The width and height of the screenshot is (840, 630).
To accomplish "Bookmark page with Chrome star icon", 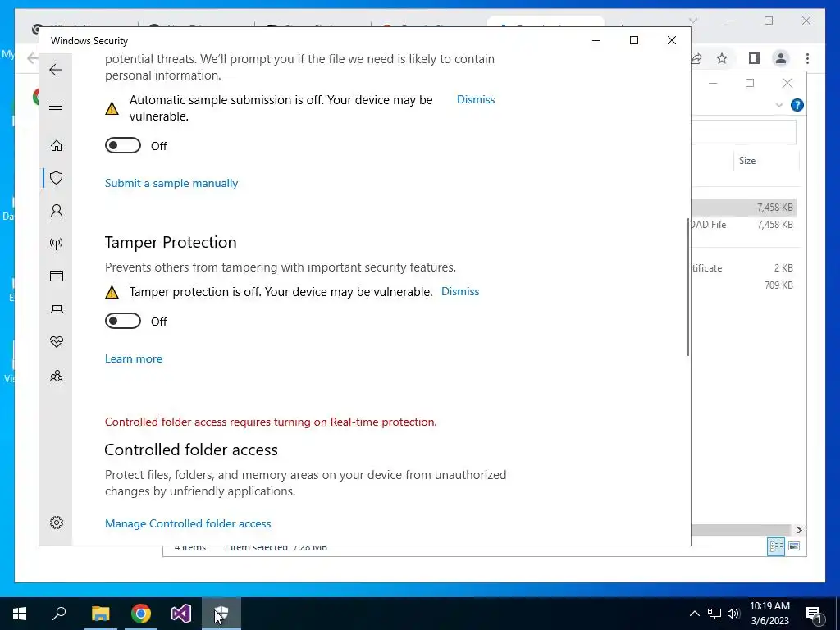I will (x=722, y=58).
